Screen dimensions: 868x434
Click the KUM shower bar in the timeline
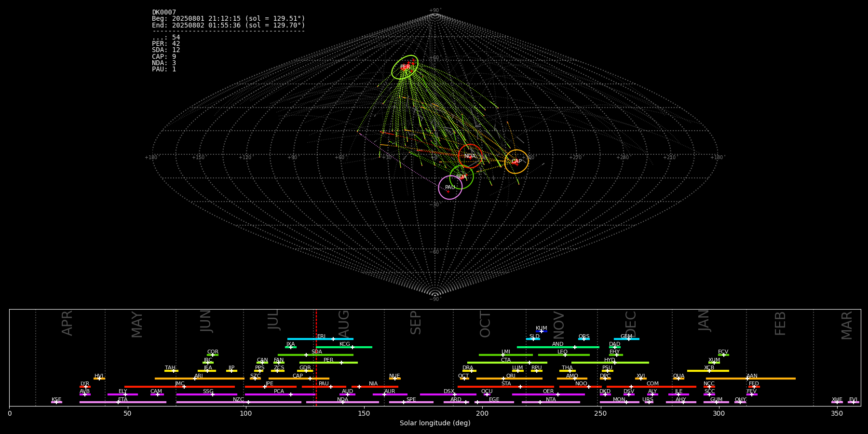click(x=542, y=331)
